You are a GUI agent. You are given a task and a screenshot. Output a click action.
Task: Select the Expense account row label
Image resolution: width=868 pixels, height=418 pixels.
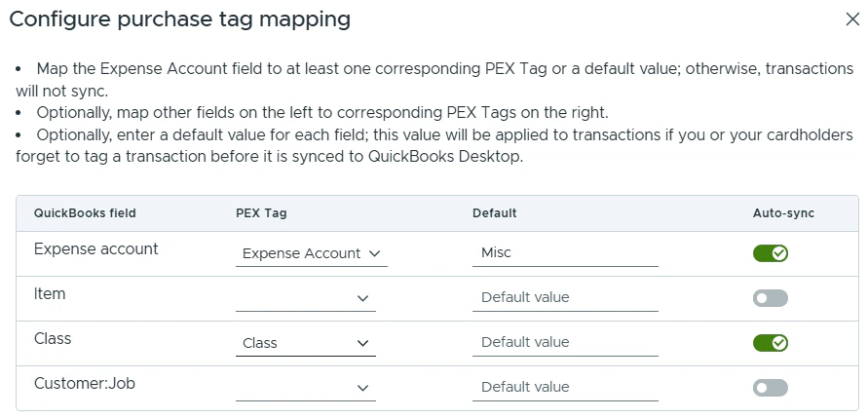point(95,249)
